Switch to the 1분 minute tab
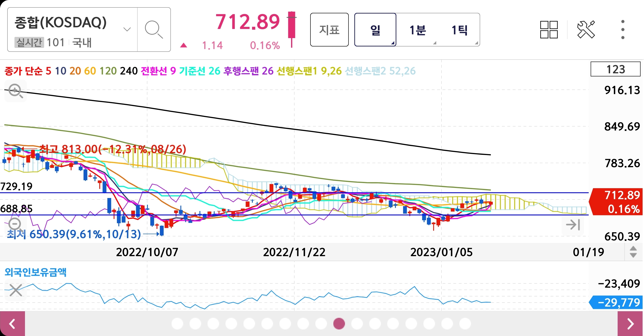Screen dimensions: 644x336 click(x=418, y=30)
